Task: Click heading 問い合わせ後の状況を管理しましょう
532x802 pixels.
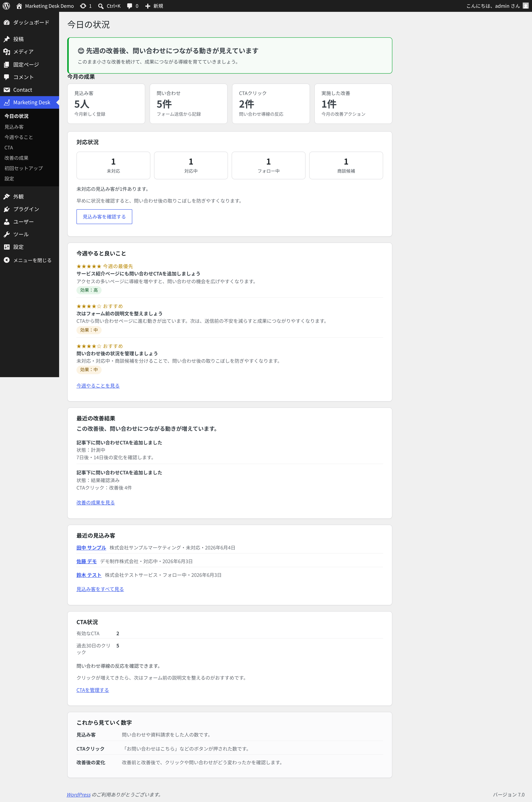Action: [117, 353]
